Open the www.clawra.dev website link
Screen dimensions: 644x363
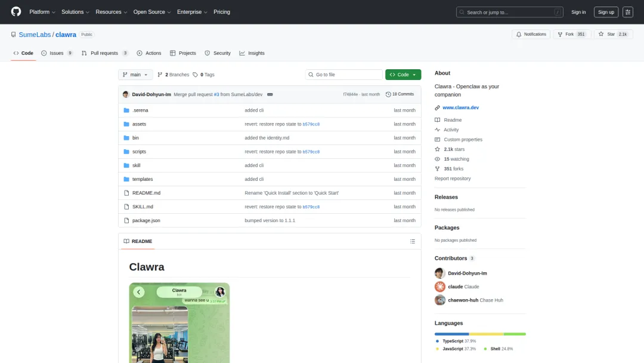point(460,107)
